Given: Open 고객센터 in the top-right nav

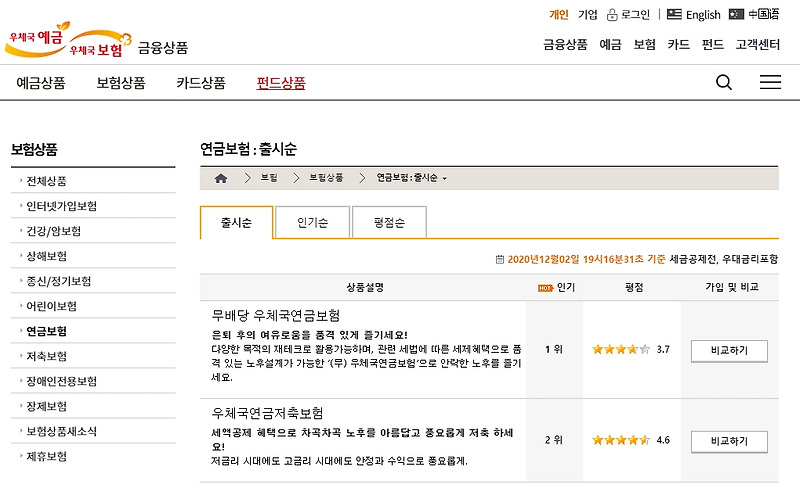Looking at the screenshot, I should [758, 45].
